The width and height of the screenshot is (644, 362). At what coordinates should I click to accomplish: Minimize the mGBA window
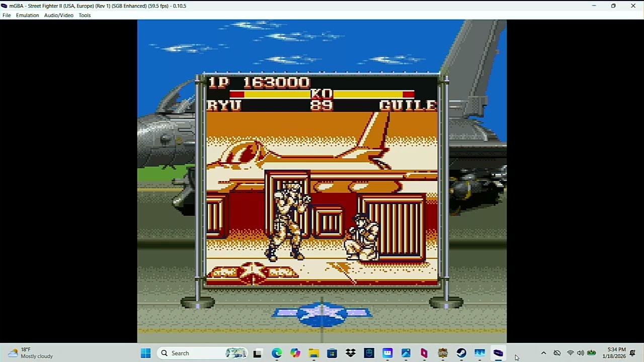point(594,6)
